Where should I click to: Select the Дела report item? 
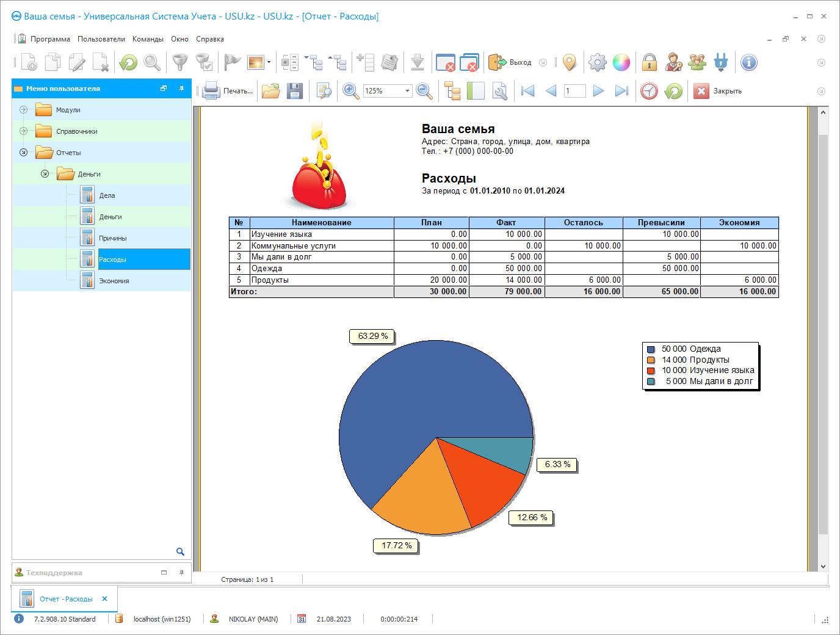point(107,195)
